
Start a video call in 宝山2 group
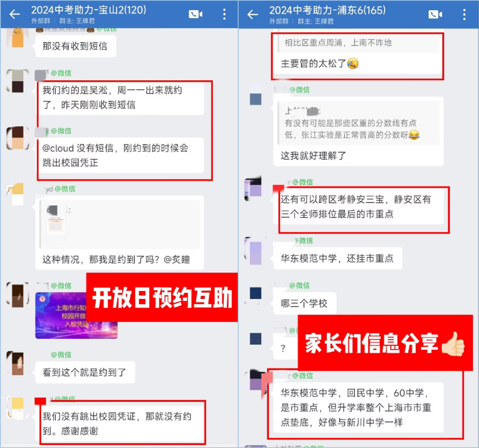tap(196, 14)
